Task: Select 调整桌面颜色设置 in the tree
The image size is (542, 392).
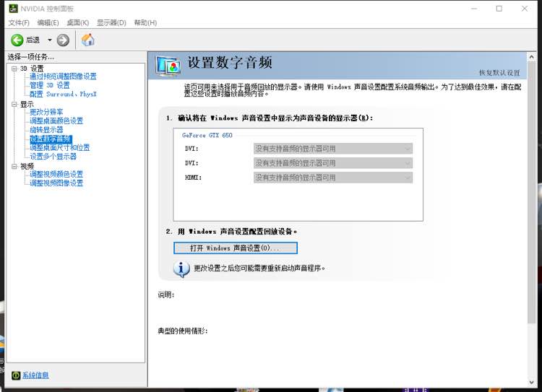Action: (x=56, y=121)
